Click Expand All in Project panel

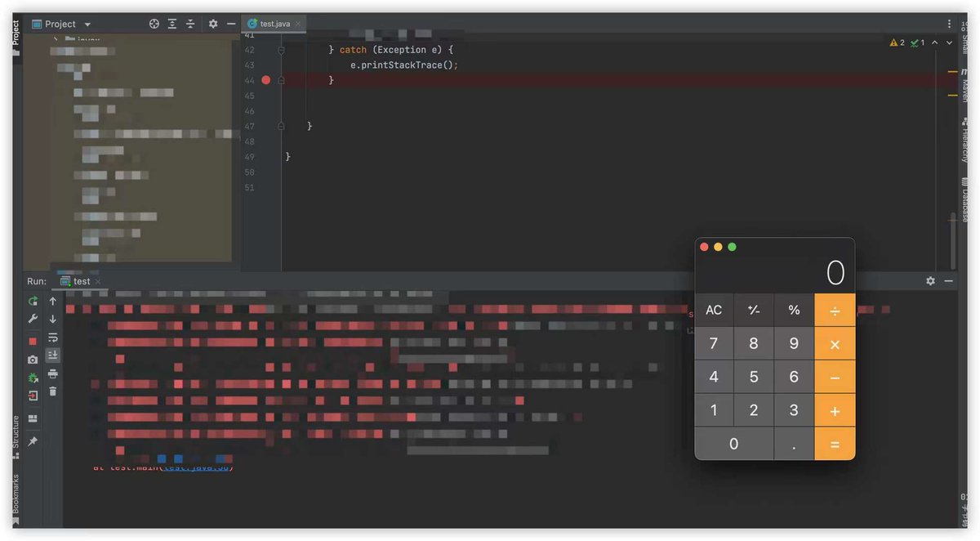tap(172, 24)
